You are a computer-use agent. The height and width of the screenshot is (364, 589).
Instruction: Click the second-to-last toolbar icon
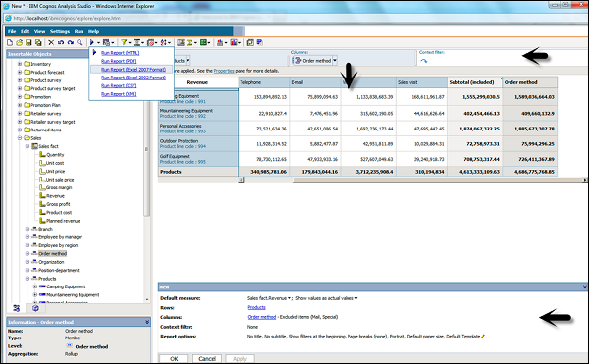point(250,43)
